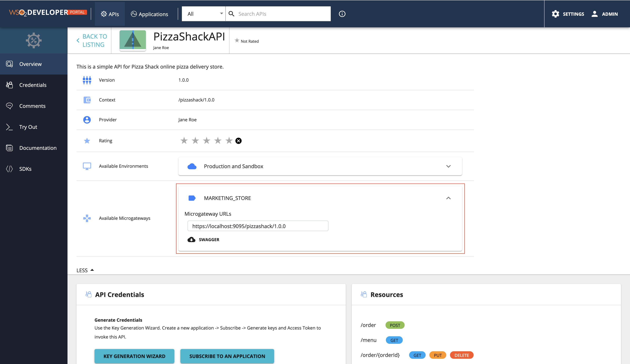Launch the Key Generation Wizard
630x364 pixels.
[134, 356]
